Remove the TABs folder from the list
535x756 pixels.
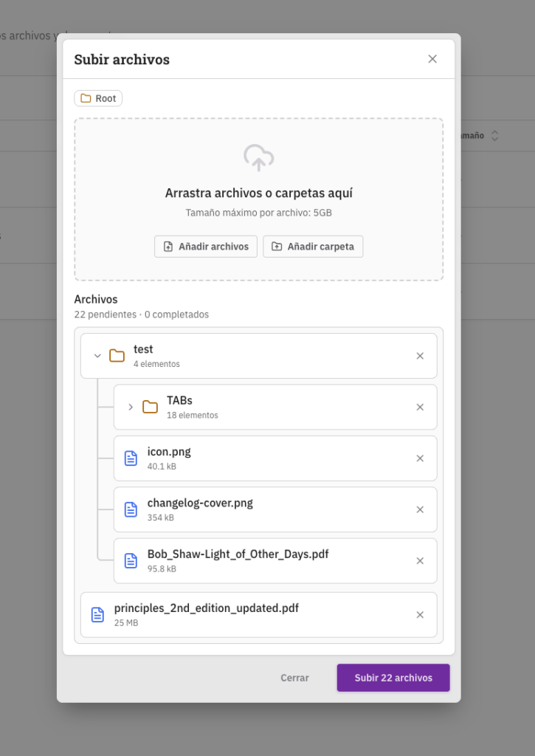coord(420,407)
